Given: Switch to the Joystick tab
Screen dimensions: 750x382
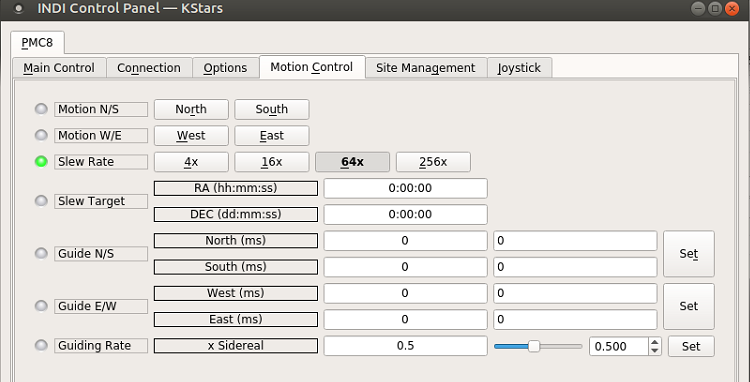Looking at the screenshot, I should pyautogui.click(x=519, y=68).
